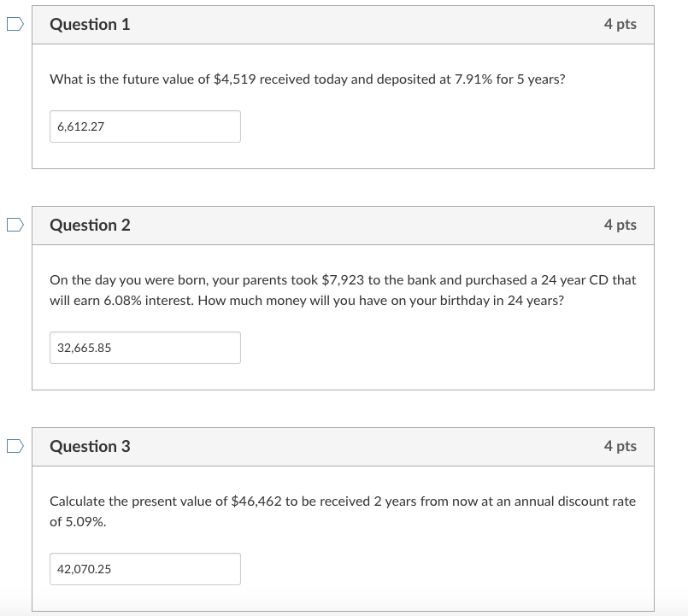Click the answer field containing 32,665.85

pos(145,348)
